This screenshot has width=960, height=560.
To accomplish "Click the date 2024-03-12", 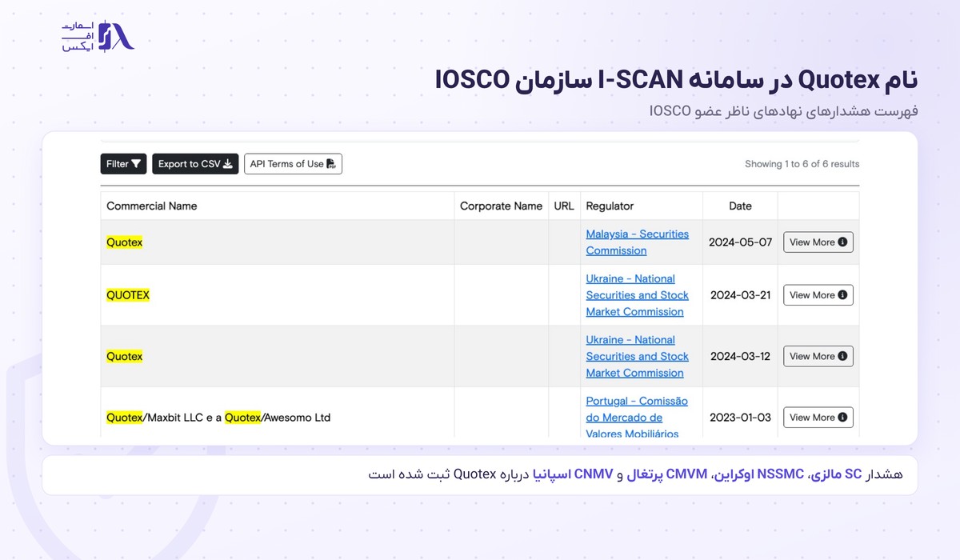I will pos(741,356).
